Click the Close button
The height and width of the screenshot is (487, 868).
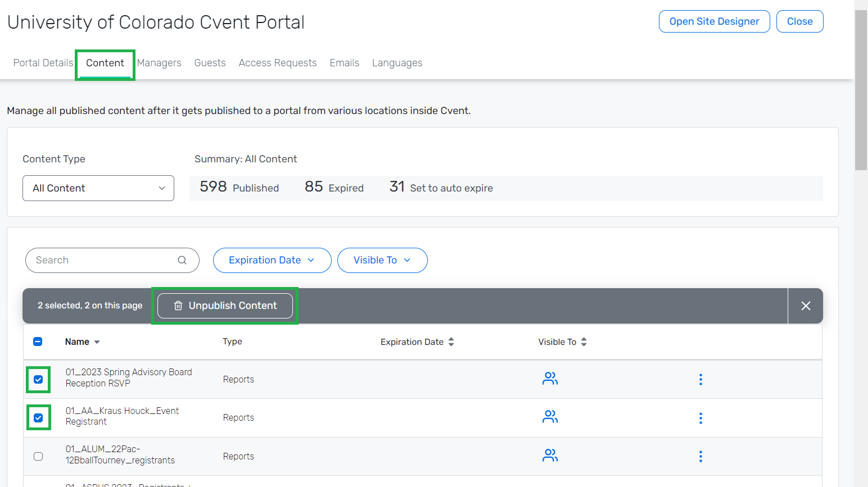pyautogui.click(x=800, y=21)
